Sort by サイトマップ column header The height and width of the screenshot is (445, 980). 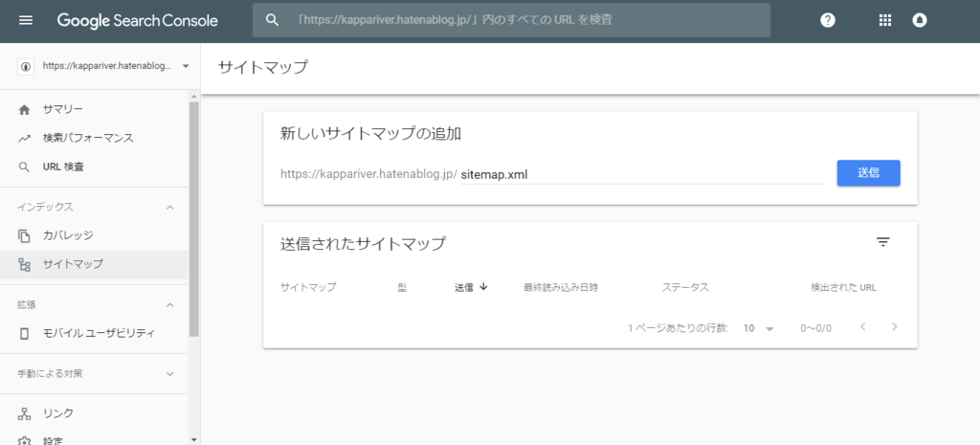(x=308, y=287)
